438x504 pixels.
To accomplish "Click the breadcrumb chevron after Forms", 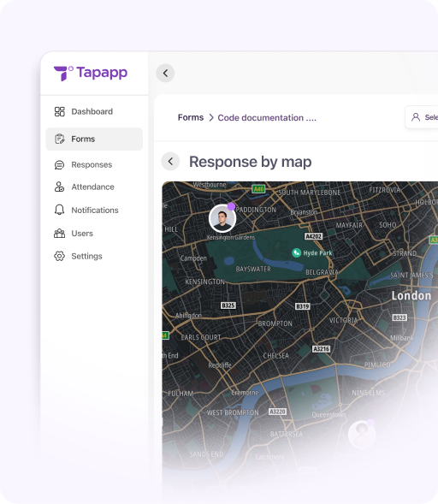I will coord(211,117).
